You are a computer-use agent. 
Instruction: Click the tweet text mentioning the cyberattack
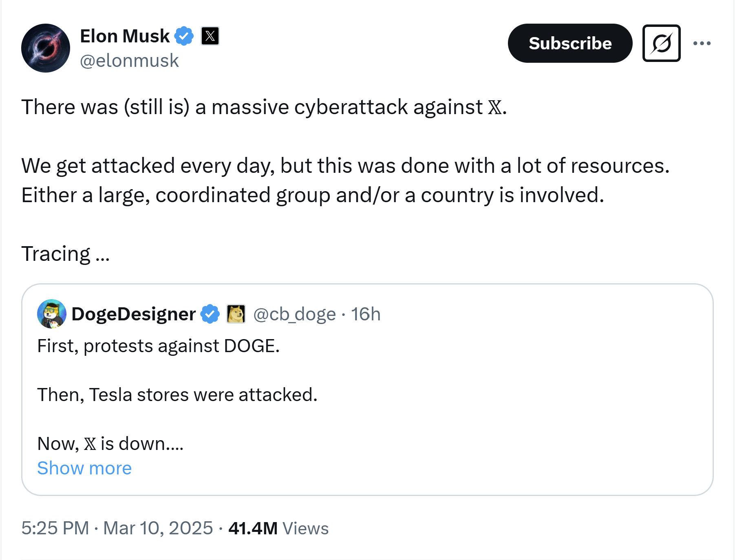click(x=263, y=107)
